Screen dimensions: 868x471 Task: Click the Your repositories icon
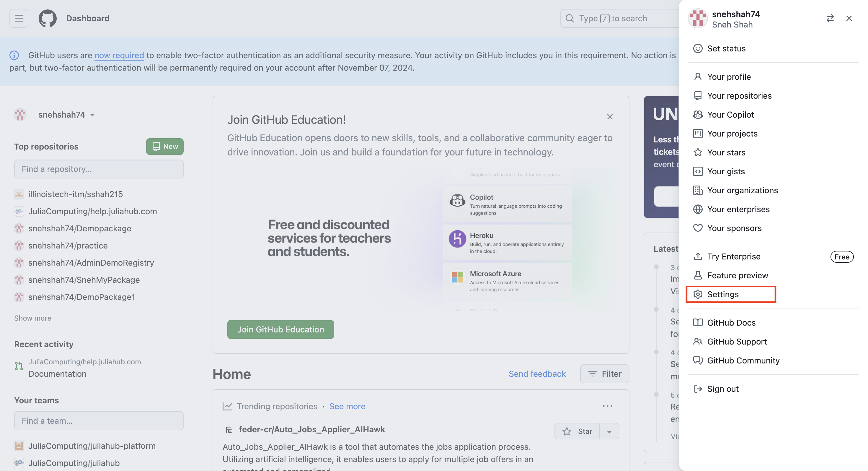pos(698,95)
